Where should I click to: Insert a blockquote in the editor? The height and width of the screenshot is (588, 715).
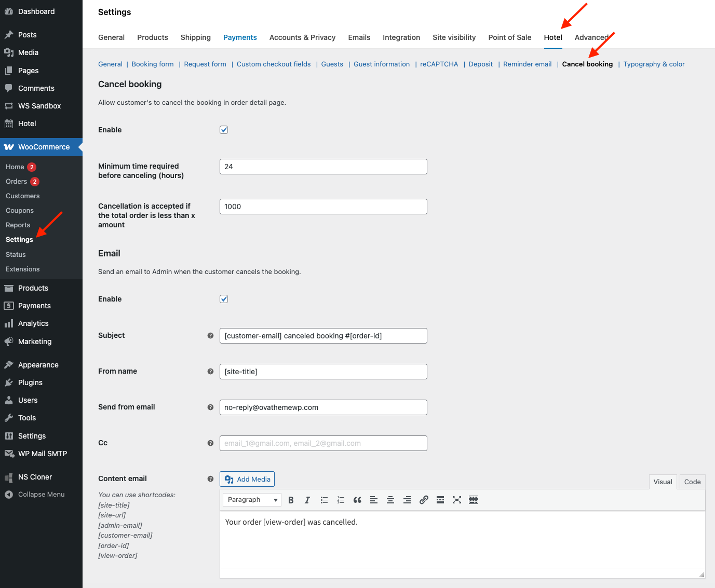click(357, 500)
